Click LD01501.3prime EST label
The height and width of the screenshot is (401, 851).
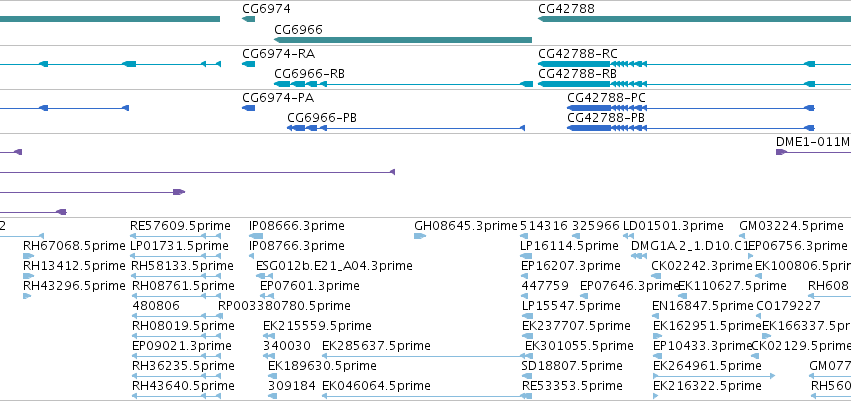click(673, 226)
